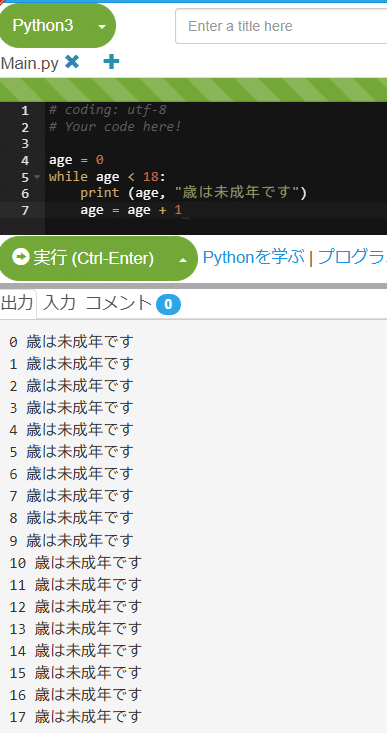The width and height of the screenshot is (387, 733).
Task: Click the arrow icon in the 実行 button
Action: point(21,257)
